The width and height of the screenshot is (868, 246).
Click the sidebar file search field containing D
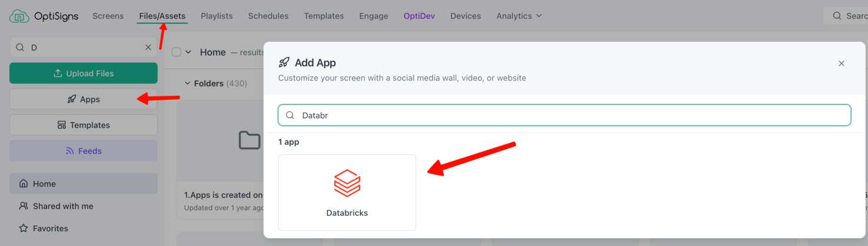pos(84,48)
